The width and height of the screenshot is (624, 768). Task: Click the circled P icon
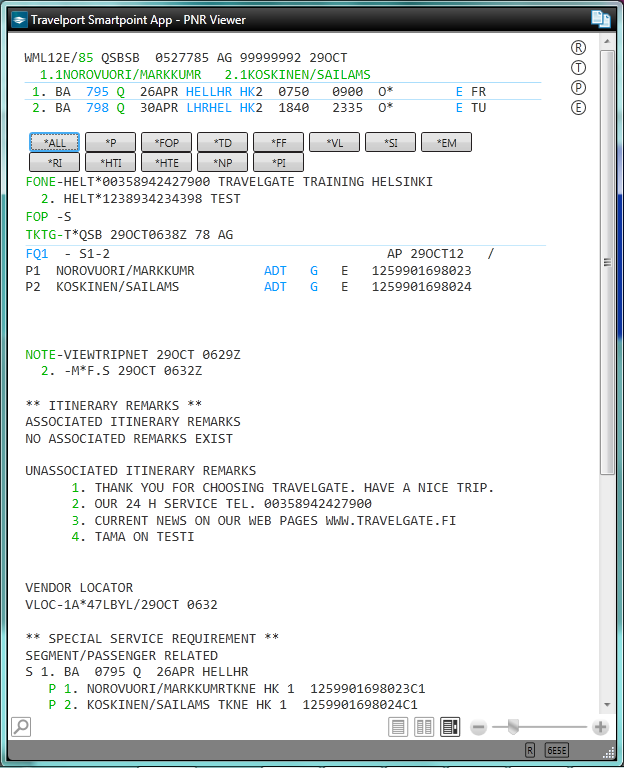578,88
